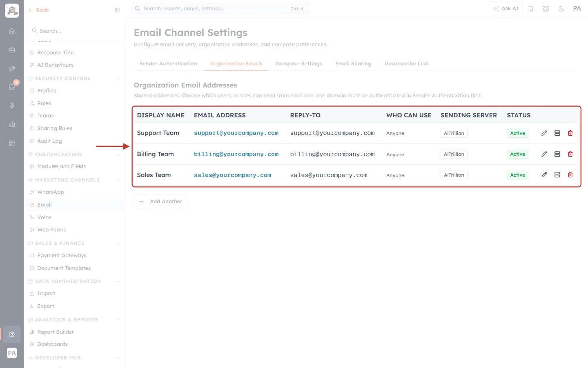Open the reminders clock icon in top bar
The height and width of the screenshot is (368, 588).
[546, 9]
